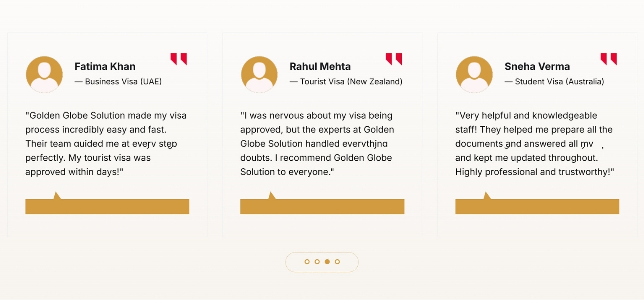
Task: Click the Business Visa (UAE) label
Action: pos(118,81)
